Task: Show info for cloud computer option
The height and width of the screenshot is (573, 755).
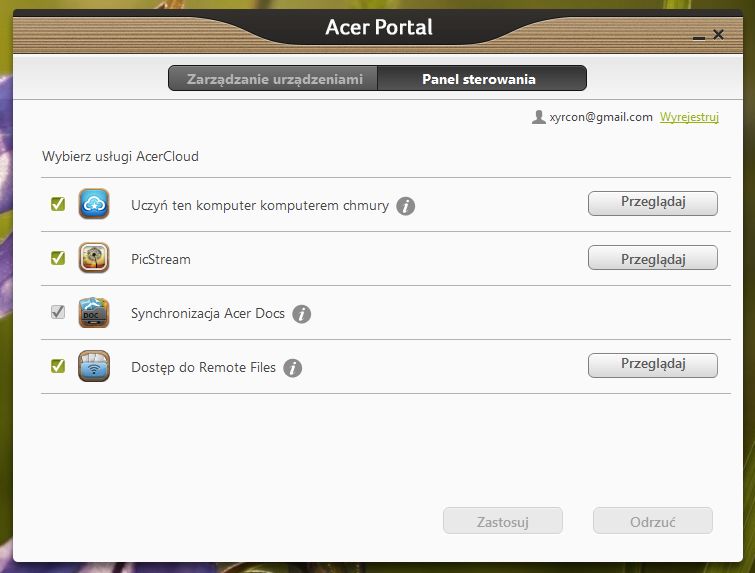Action: pyautogui.click(x=405, y=206)
